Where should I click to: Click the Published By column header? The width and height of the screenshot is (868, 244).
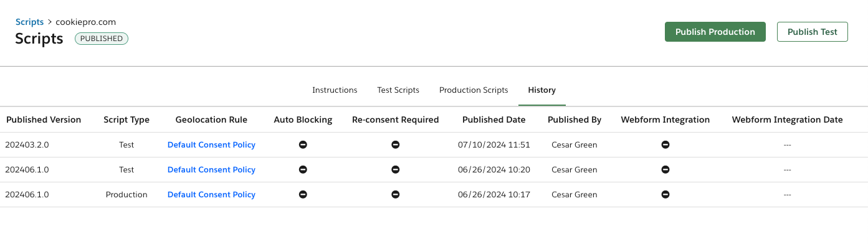click(x=575, y=120)
